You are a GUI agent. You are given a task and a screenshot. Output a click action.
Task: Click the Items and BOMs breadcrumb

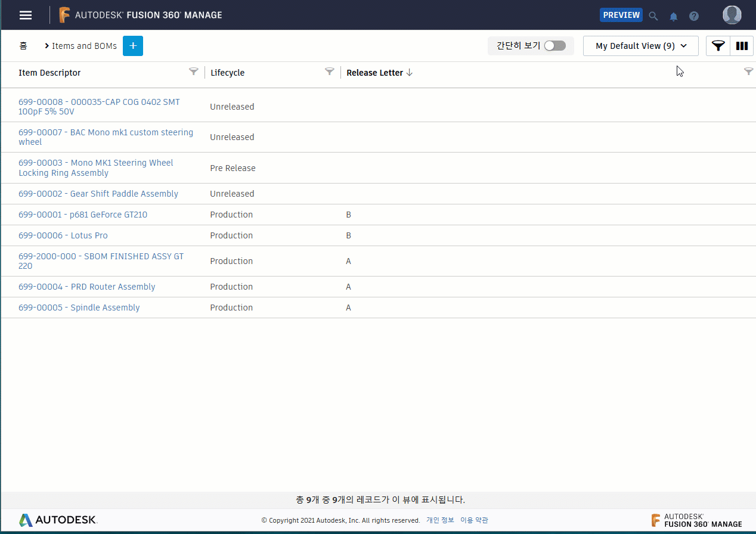tap(84, 46)
